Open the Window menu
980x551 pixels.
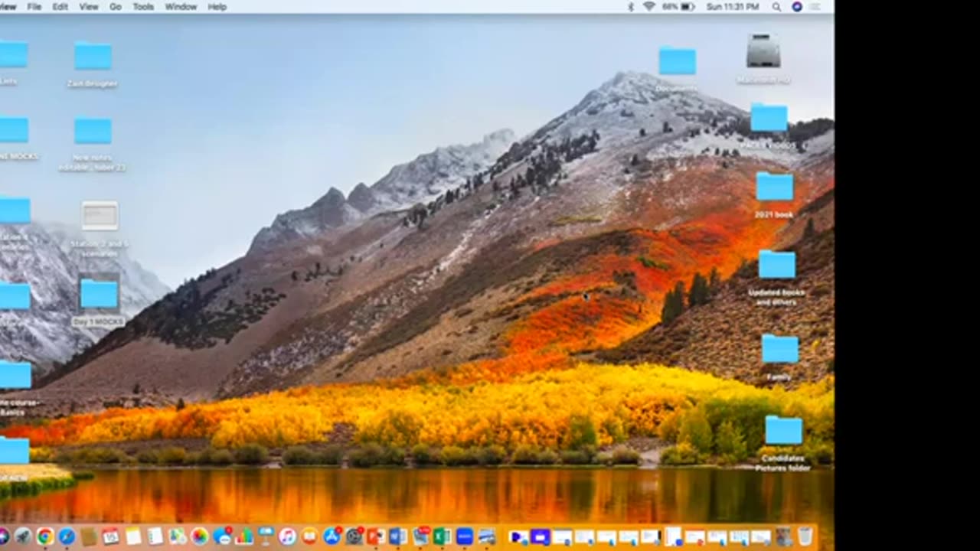181,6
